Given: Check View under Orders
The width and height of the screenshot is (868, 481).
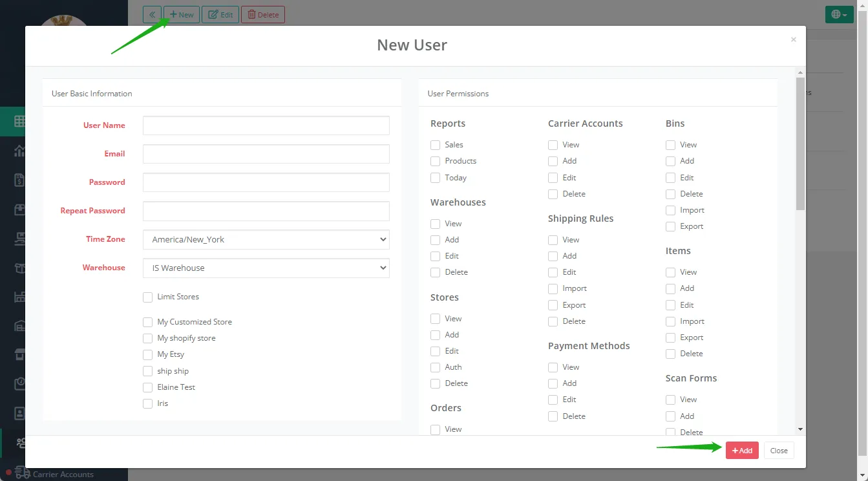Looking at the screenshot, I should pos(436,429).
